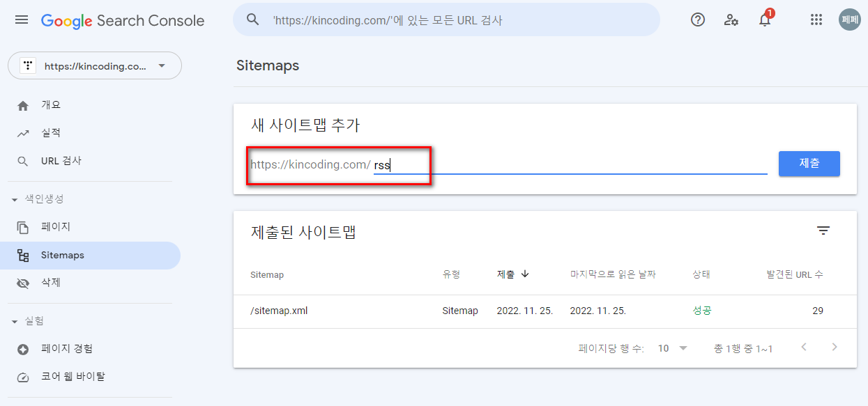Focus the top URL inspection search box

pos(446,19)
